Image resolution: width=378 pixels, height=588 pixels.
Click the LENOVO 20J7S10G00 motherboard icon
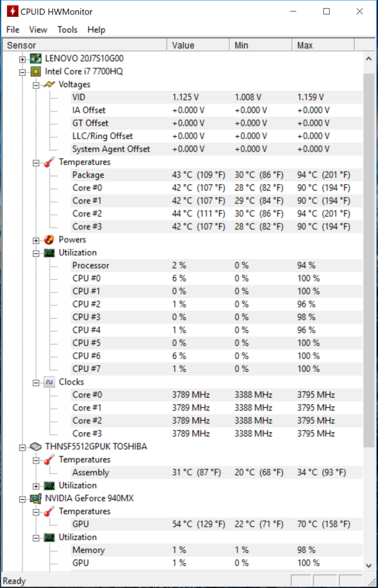(36, 58)
